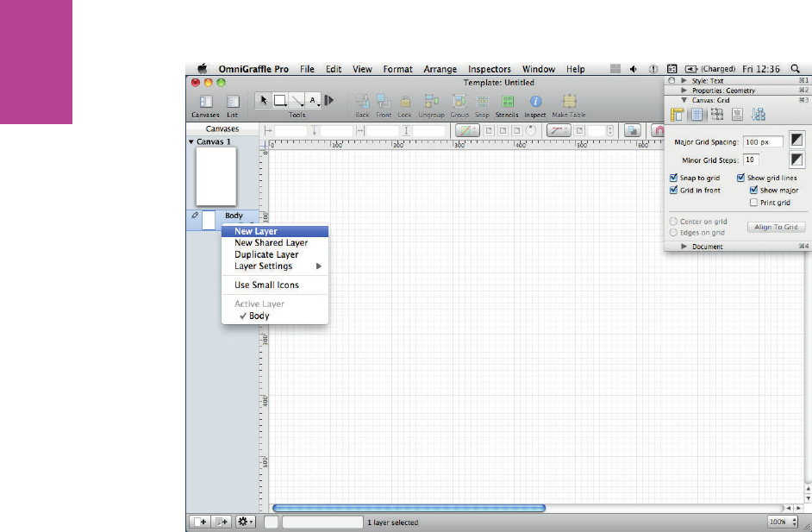Click the Snap toolbar icon
Screen dimensions: 812x532
pos(482,101)
